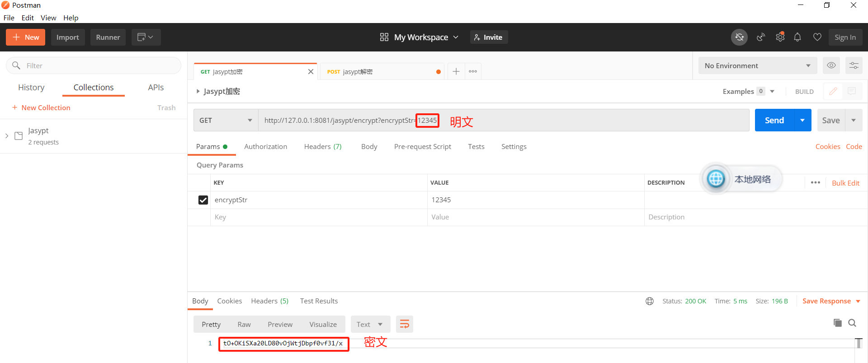The height and width of the screenshot is (363, 868).
Task: Switch response view to Visualize
Action: 323,324
